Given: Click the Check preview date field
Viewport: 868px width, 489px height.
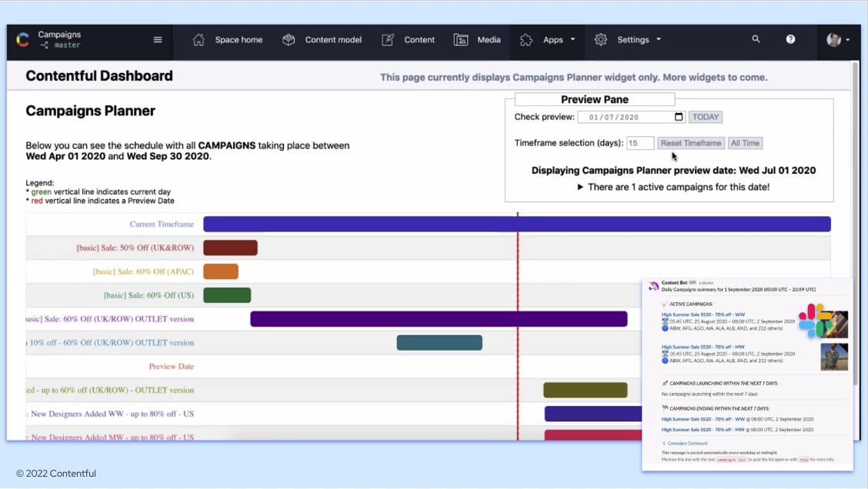Looking at the screenshot, I should coord(631,117).
